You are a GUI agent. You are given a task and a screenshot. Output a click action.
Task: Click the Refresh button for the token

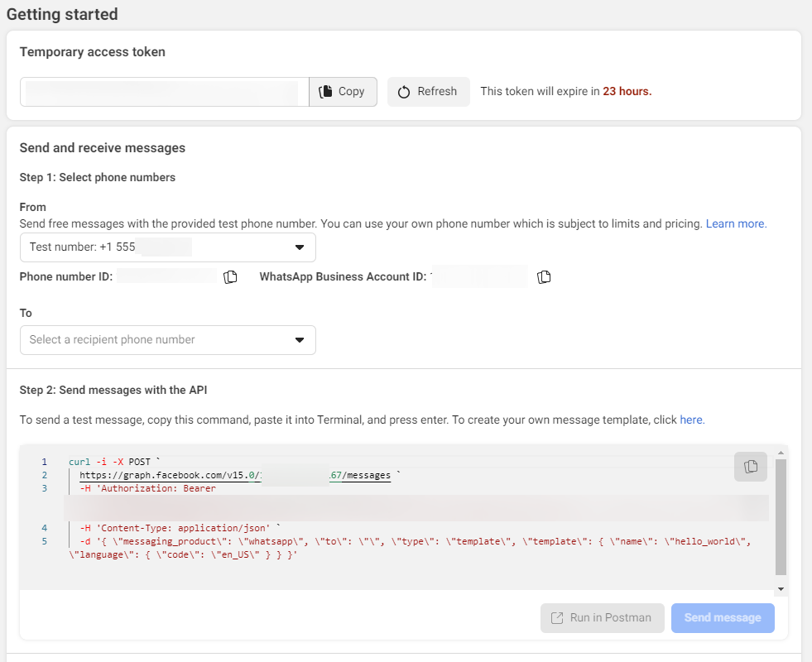coord(428,91)
